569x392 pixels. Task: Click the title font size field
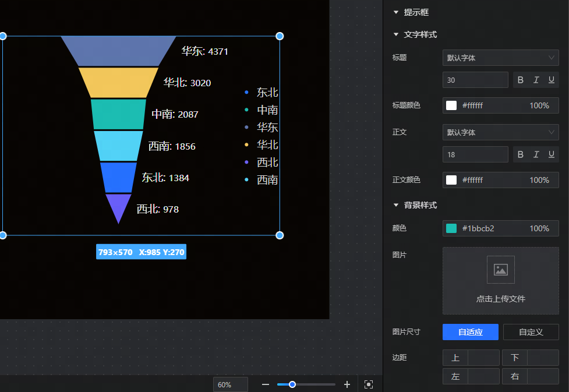click(475, 80)
